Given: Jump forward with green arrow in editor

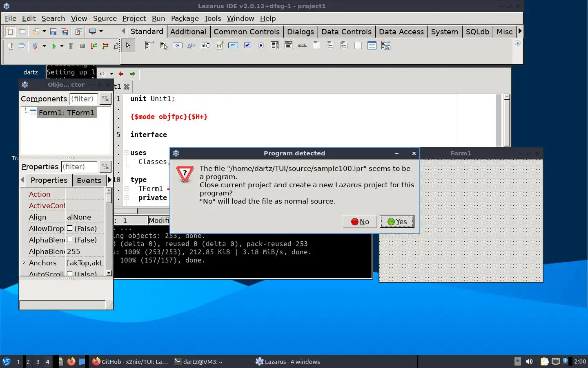Looking at the screenshot, I should pos(132,74).
